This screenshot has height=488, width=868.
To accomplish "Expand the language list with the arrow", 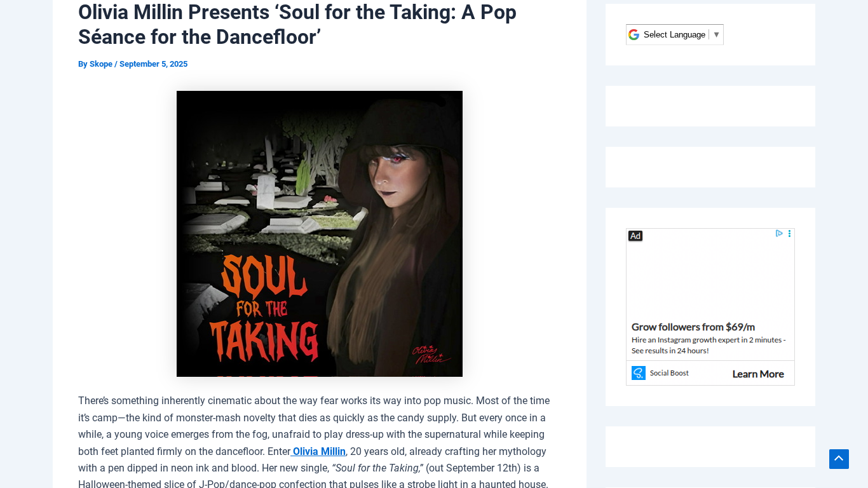I will (716, 35).
